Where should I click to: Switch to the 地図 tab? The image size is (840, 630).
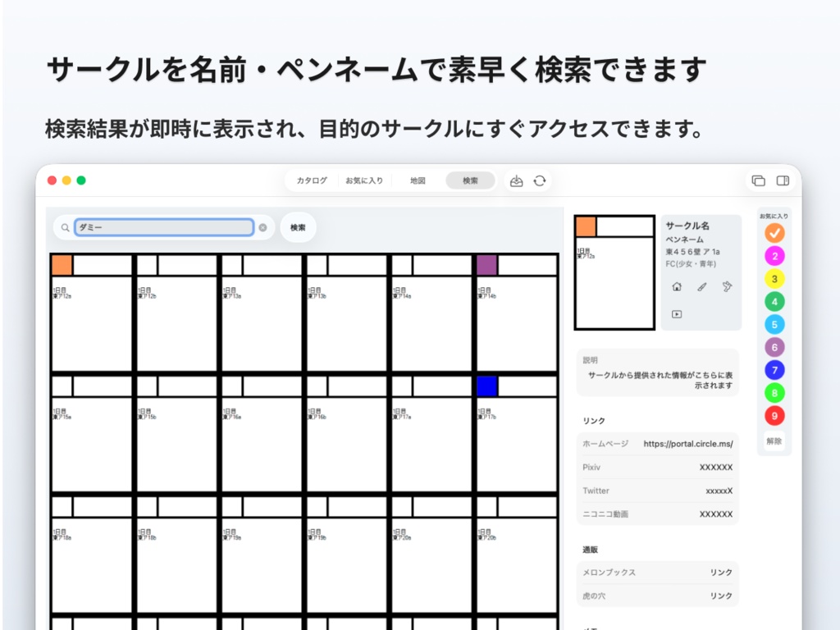tap(417, 180)
